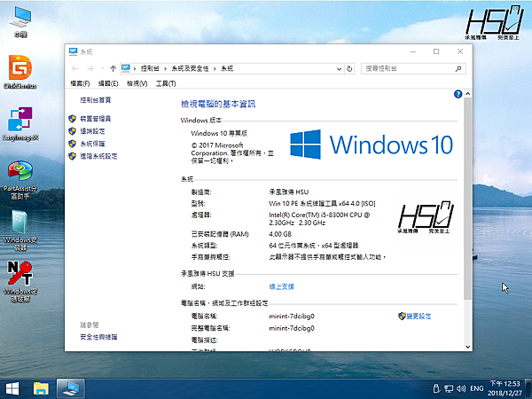Open the 工具(T) menu

(166, 83)
